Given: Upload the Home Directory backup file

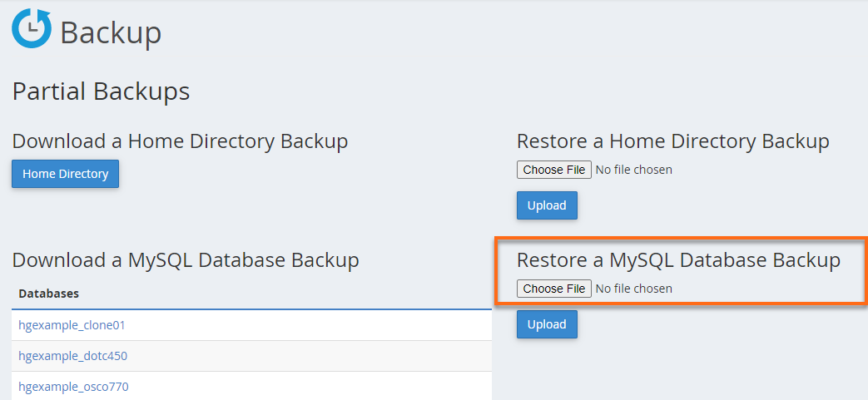Looking at the screenshot, I should point(547,205).
